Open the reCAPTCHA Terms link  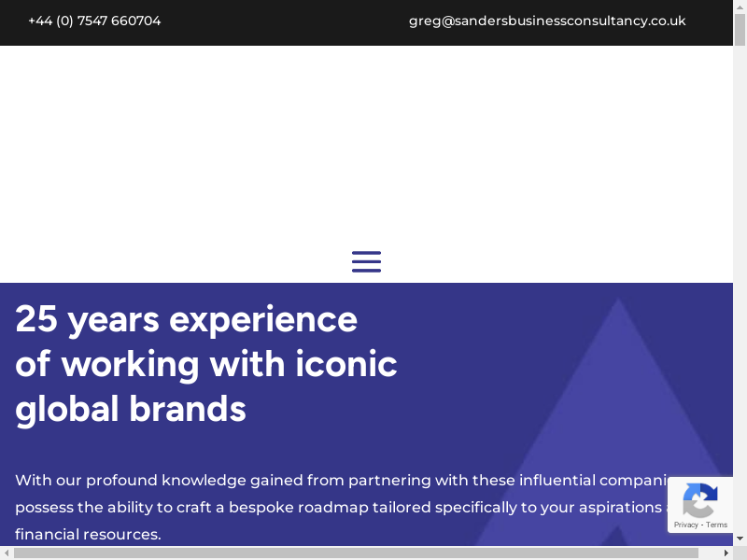coord(717,525)
